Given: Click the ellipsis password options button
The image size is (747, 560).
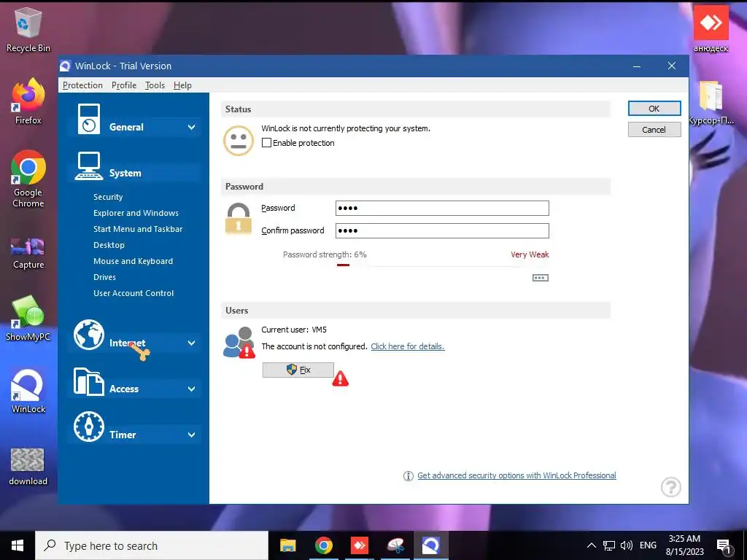Looking at the screenshot, I should pos(541,278).
